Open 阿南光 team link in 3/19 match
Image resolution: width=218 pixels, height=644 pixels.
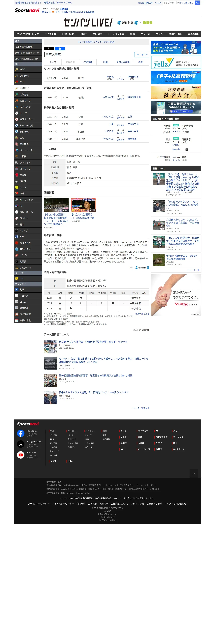point(110,77)
